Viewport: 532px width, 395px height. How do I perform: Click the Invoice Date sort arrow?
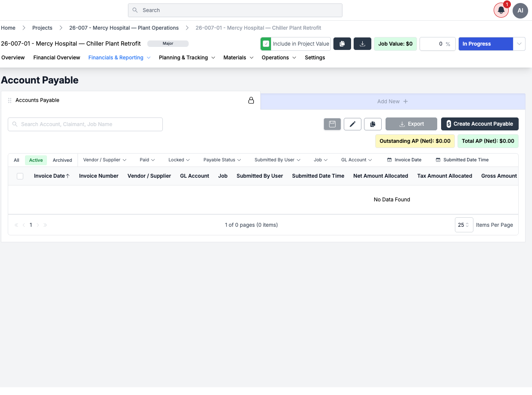pos(68,176)
